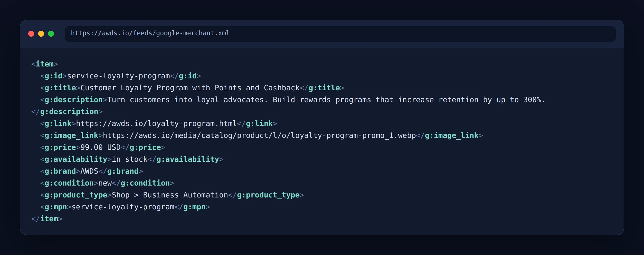
Task: Click the g:mpn value service-loyalty-program
Action: click(x=123, y=207)
